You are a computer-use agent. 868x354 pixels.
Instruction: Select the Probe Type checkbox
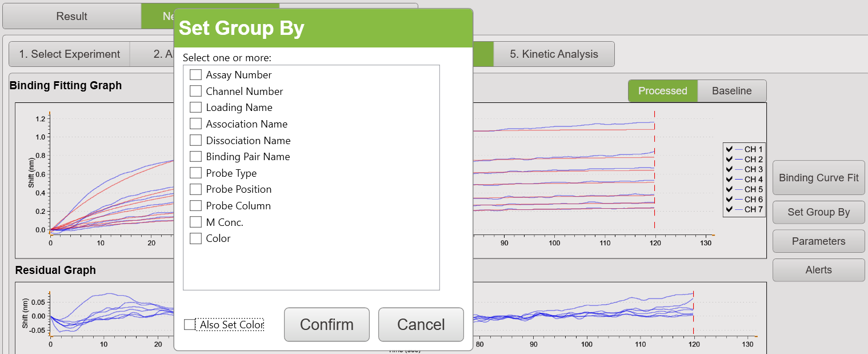click(x=195, y=173)
